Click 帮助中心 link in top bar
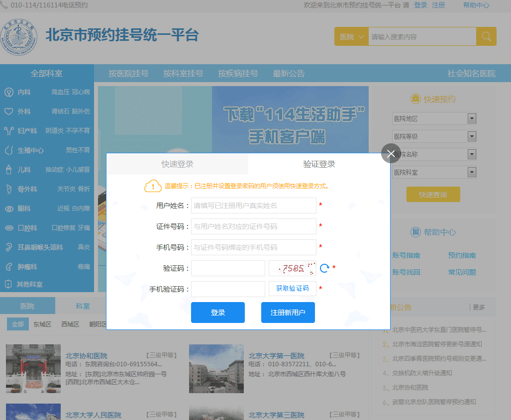The height and width of the screenshot is (420, 511). (476, 5)
